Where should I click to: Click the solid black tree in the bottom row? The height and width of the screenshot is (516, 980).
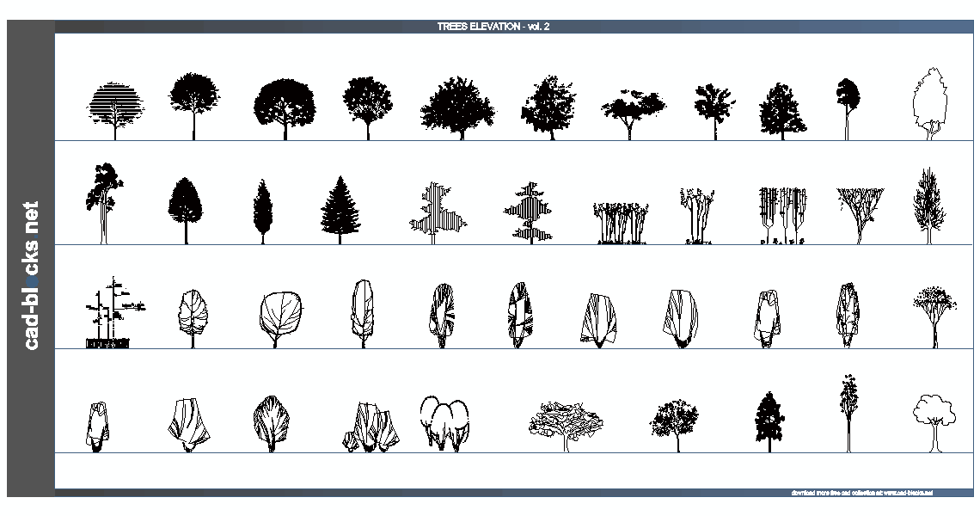[x=768, y=419]
